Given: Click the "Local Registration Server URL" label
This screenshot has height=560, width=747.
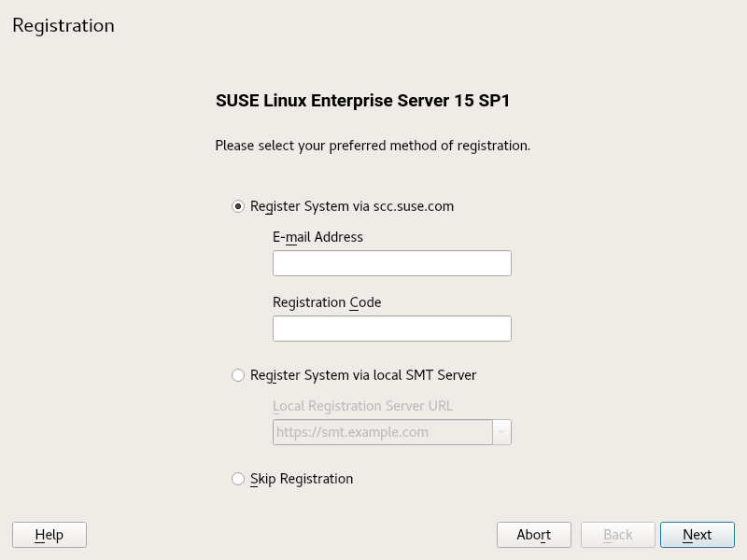Looking at the screenshot, I should pyautogui.click(x=362, y=406).
